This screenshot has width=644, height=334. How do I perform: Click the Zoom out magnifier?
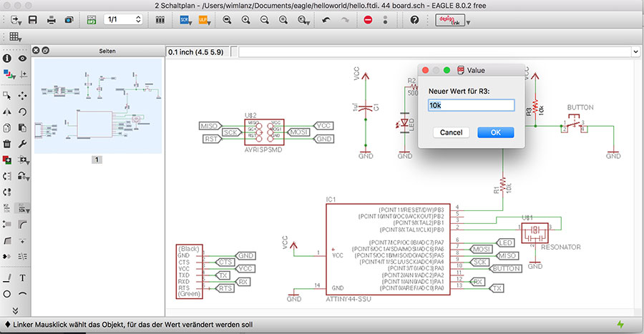click(265, 20)
